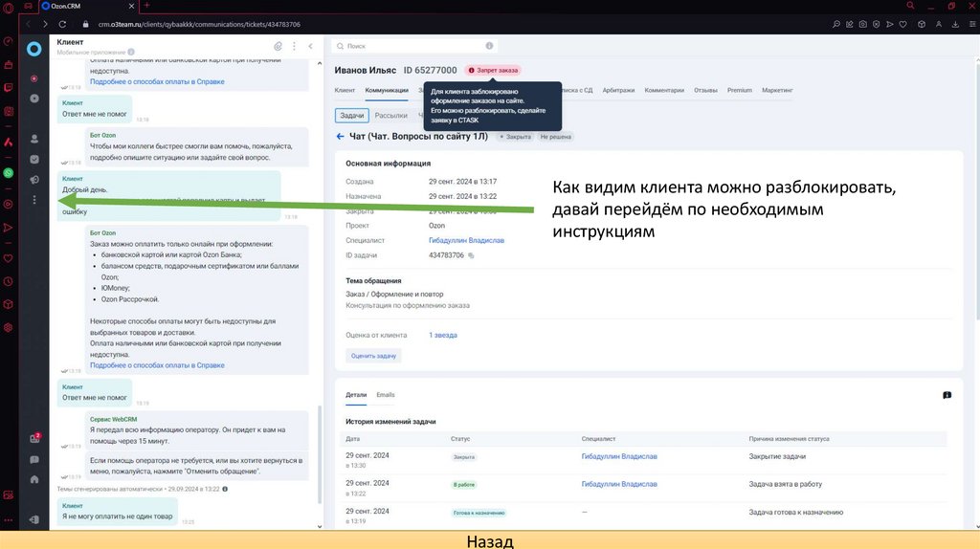Click the Opera GX menu logo
980x549 pixels.
pyautogui.click(x=8, y=7)
